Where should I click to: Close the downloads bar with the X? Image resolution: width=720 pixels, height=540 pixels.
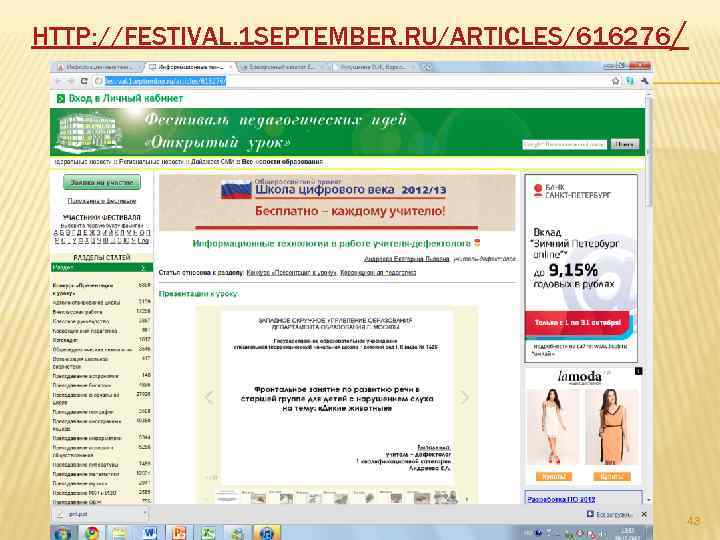(644, 515)
